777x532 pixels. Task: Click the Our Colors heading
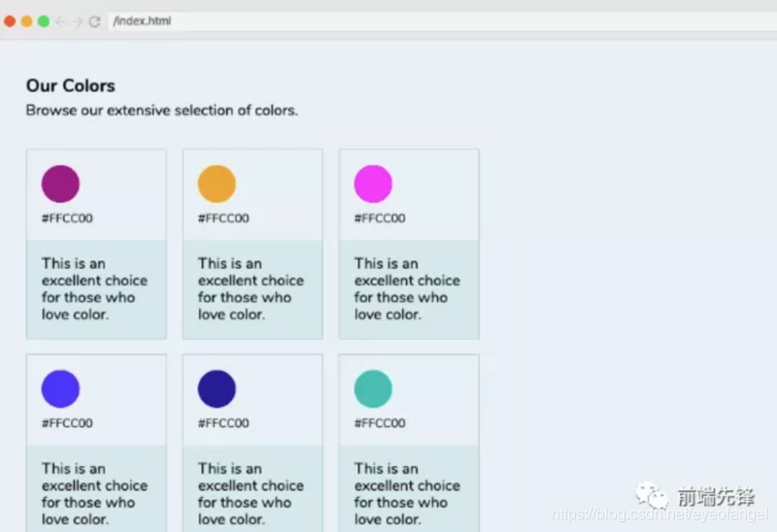pos(70,85)
